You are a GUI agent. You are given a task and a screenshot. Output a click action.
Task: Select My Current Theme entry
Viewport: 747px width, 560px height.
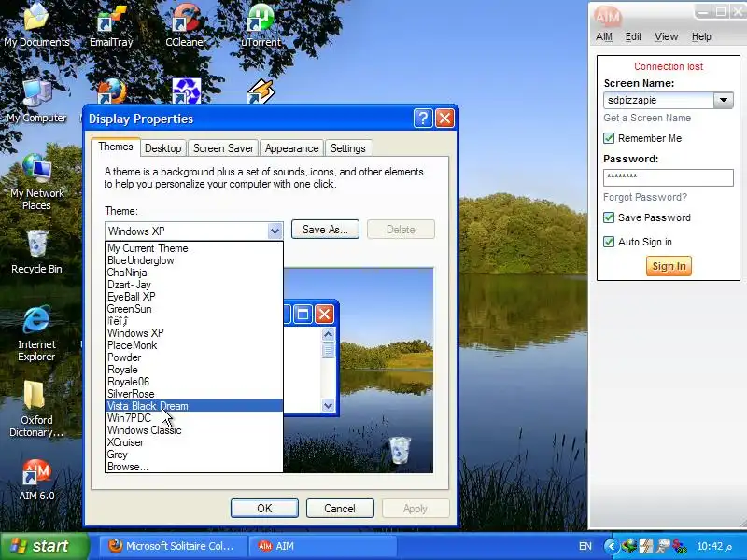pos(194,248)
